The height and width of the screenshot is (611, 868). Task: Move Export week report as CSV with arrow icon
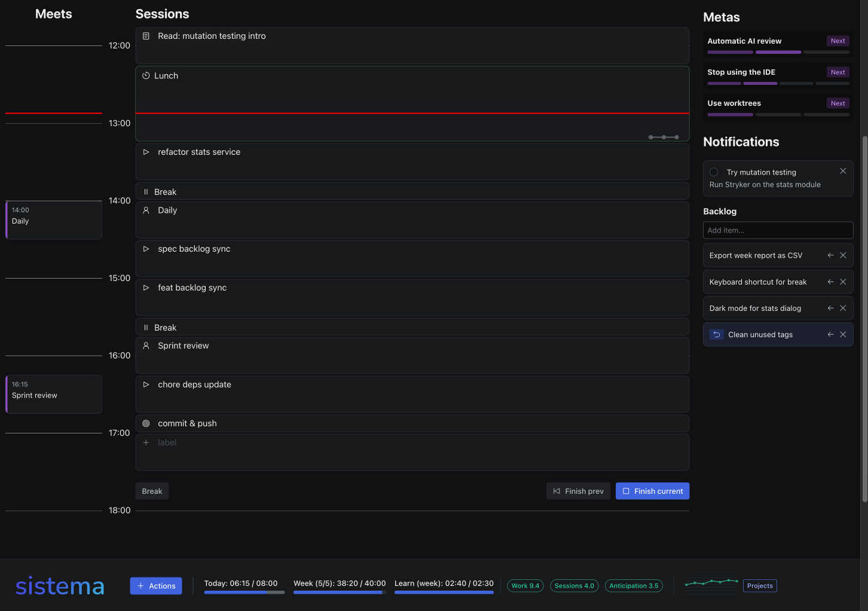pyautogui.click(x=830, y=255)
